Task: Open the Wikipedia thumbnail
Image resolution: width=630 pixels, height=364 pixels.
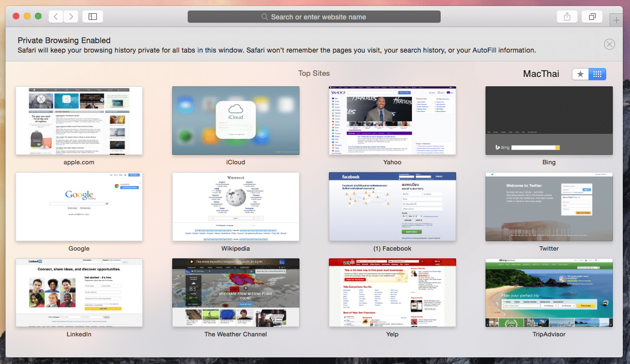Action: pos(236,207)
